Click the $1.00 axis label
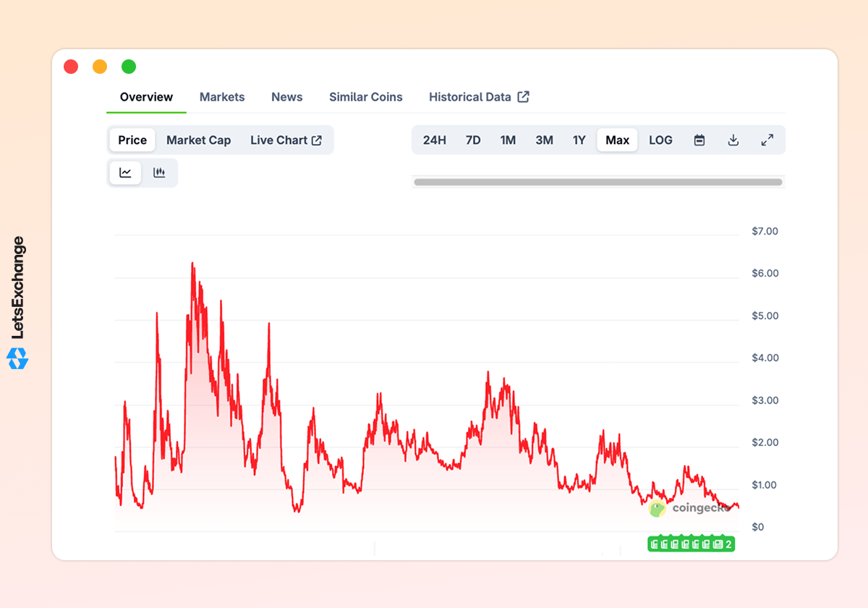 [765, 485]
